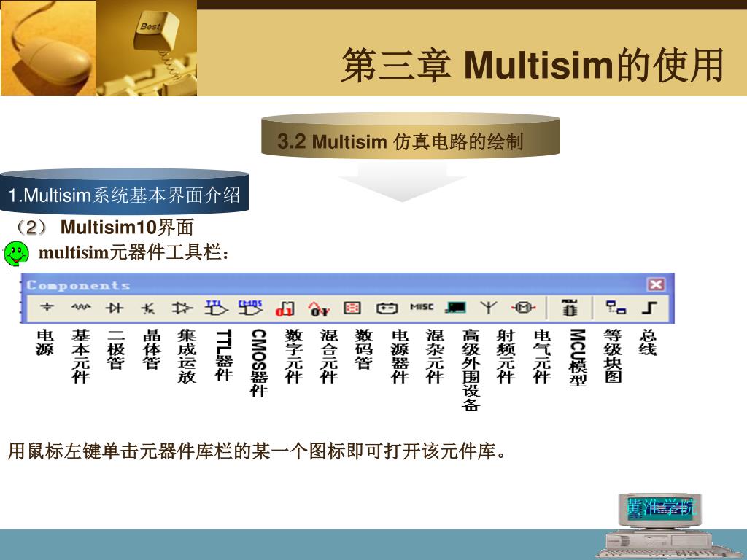Click the label 高级外围设备
This screenshot has height=560, width=747.
(x=471, y=370)
